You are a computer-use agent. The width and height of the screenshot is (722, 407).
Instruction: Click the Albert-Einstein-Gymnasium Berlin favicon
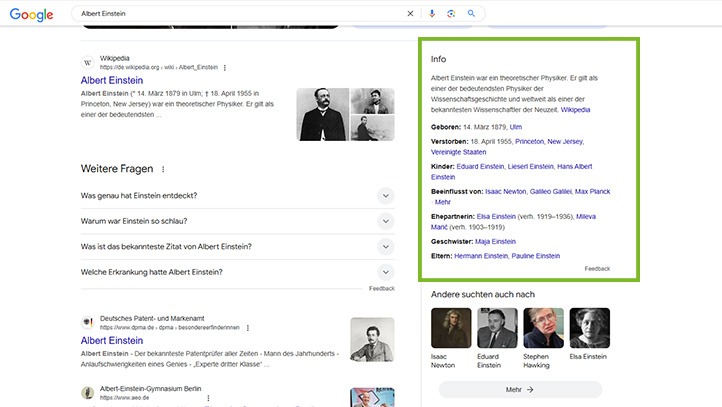tap(87, 393)
